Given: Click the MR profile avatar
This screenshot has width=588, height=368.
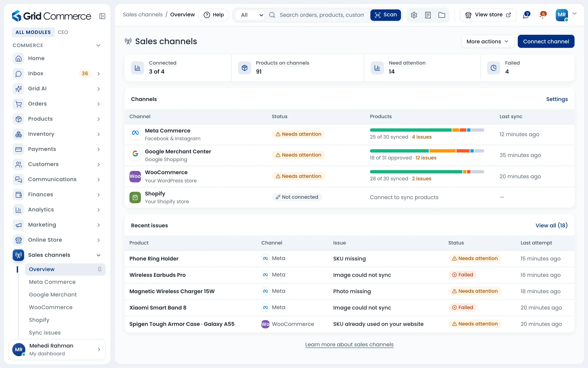Looking at the screenshot, I should 562,15.
